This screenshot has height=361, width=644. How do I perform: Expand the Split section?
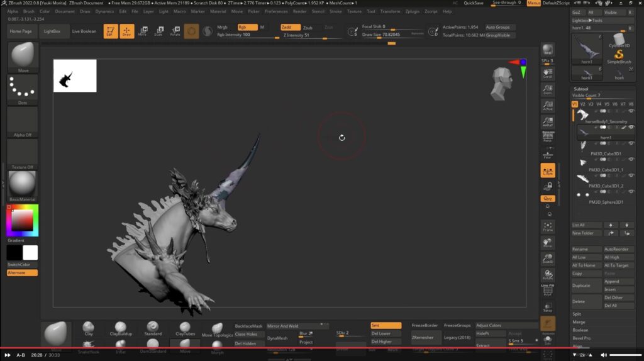pos(577,313)
